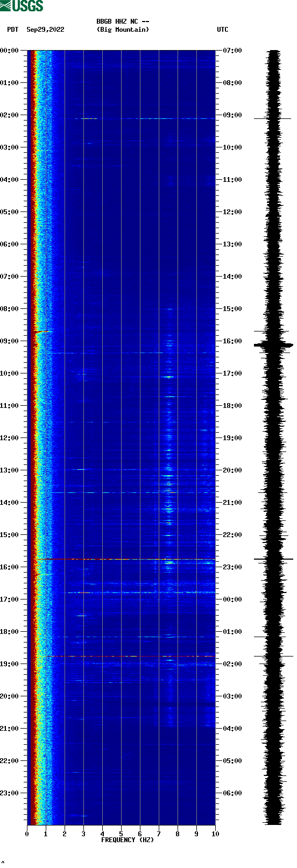Click the 05:00 PDT time label
The image size is (297, 868).
click(x=10, y=212)
